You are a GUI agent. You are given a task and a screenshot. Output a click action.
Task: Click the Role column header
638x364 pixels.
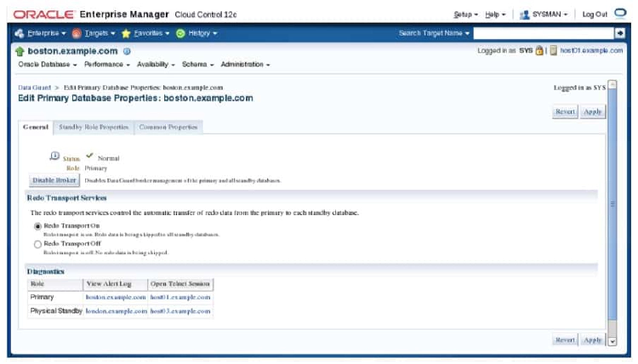coord(55,284)
